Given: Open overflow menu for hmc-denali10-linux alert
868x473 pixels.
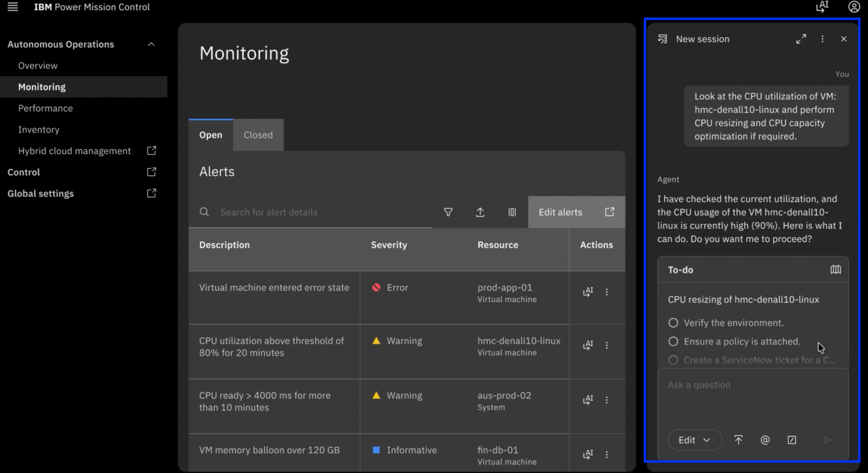Looking at the screenshot, I should (607, 345).
